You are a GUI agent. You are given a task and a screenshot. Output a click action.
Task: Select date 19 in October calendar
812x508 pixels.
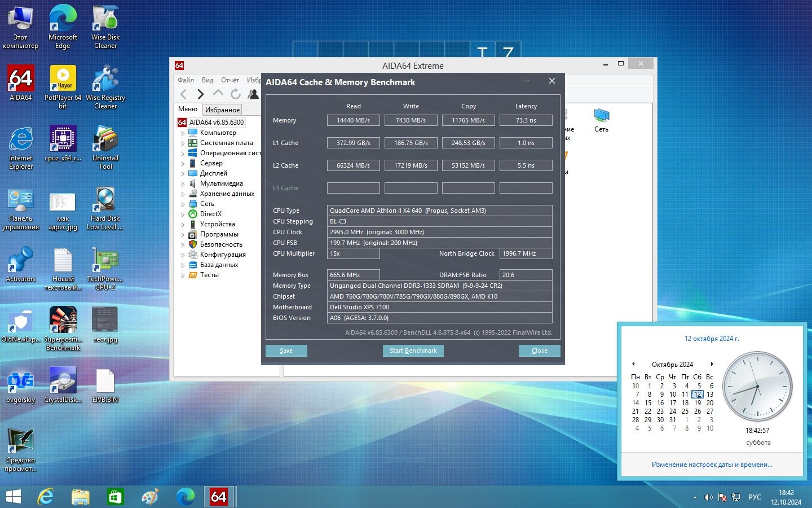click(x=698, y=403)
